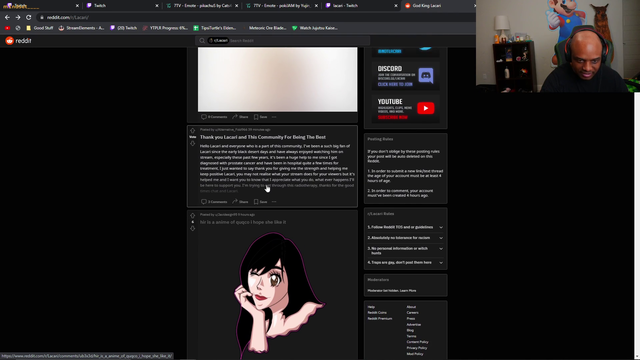Downvote the anime of quqco post
The height and width of the screenshot is (360, 640).
click(x=193, y=228)
